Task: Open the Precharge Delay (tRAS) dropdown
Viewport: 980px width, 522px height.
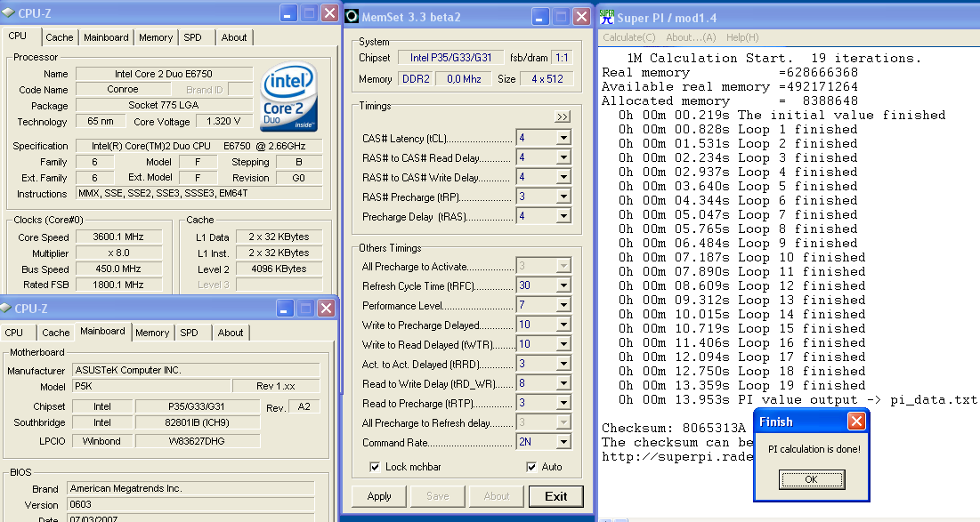Action: (563, 216)
